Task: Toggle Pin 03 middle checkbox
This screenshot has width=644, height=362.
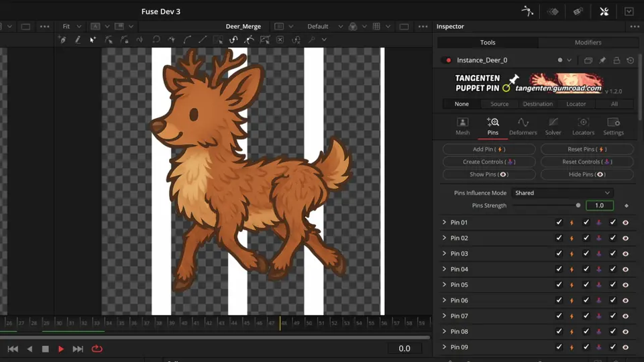Action: click(x=586, y=253)
